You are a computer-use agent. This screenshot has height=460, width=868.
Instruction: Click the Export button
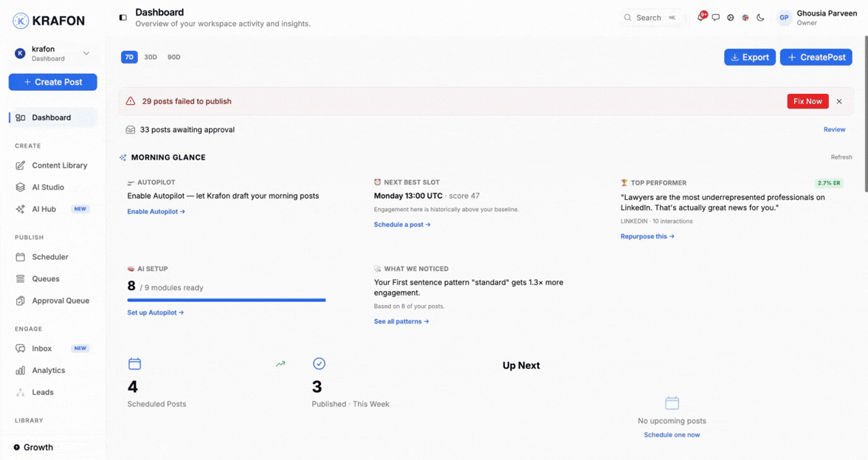pos(750,57)
